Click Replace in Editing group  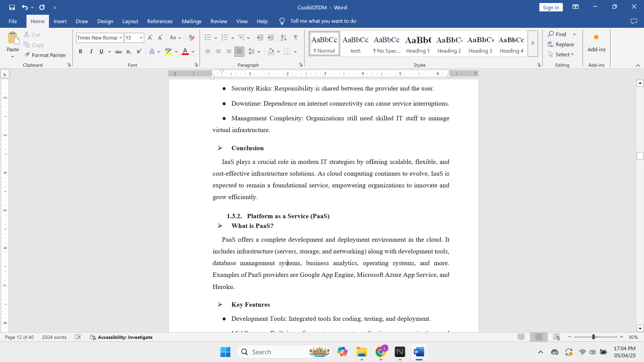click(x=561, y=44)
